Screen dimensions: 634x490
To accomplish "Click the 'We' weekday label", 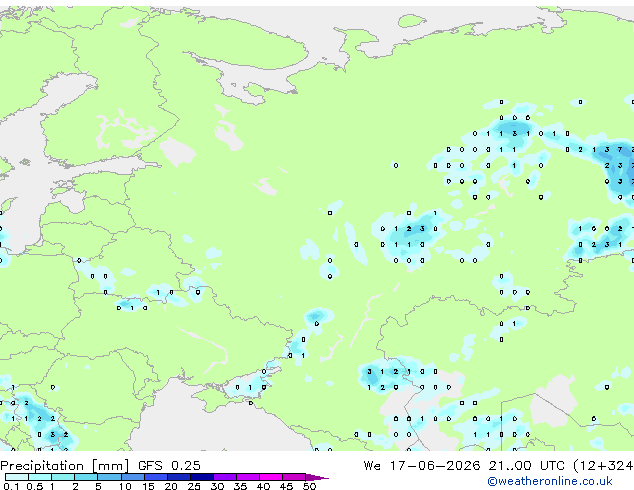I will pos(372,466).
